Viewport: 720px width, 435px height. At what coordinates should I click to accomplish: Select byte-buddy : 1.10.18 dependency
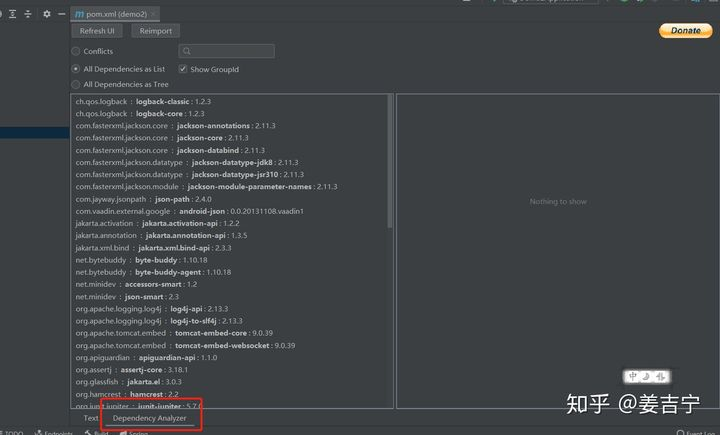[x=141, y=260]
